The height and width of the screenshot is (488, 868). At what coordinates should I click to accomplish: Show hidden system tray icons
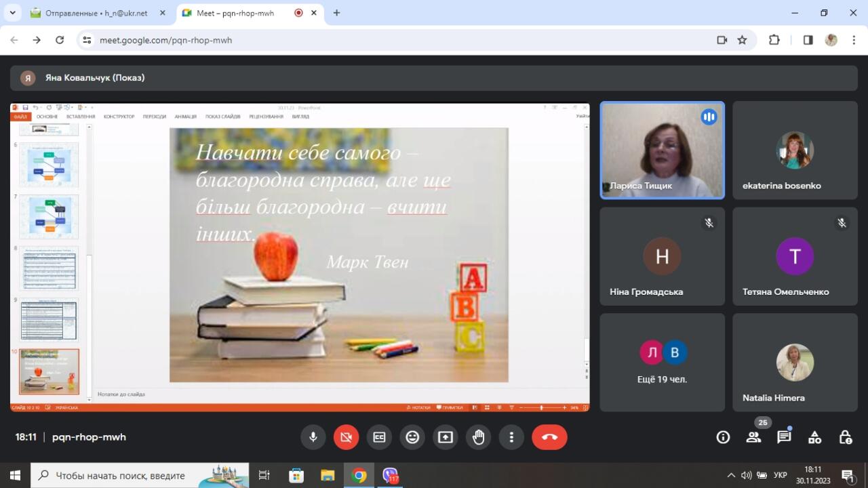(730, 475)
